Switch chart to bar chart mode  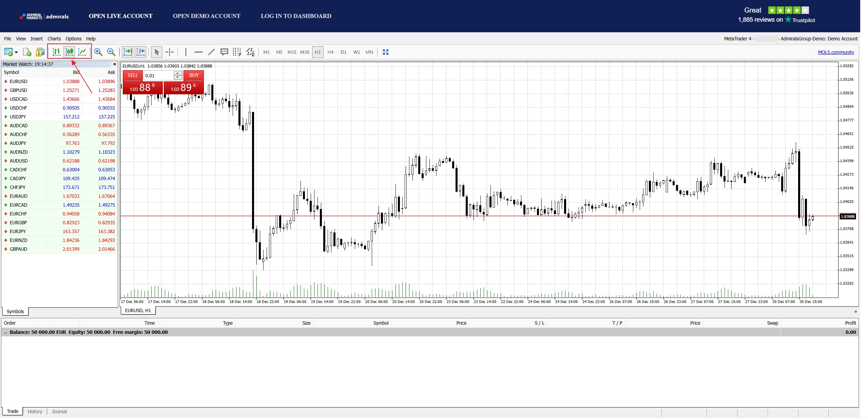(57, 52)
